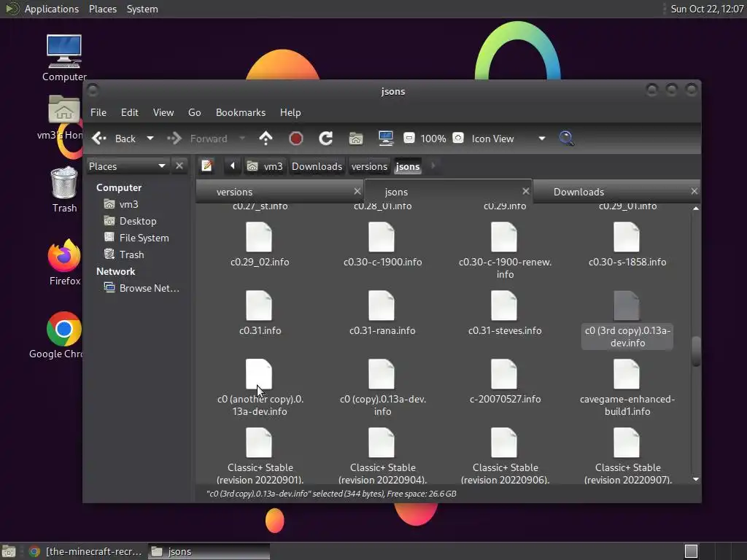Open Back history dropdown arrow
The width and height of the screenshot is (747, 560).
[x=150, y=139]
